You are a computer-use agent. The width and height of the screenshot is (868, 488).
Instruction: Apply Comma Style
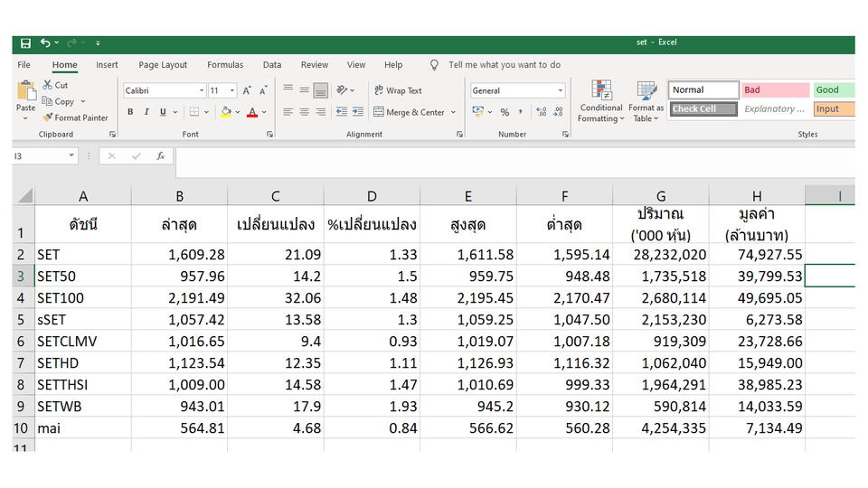pyautogui.click(x=521, y=112)
